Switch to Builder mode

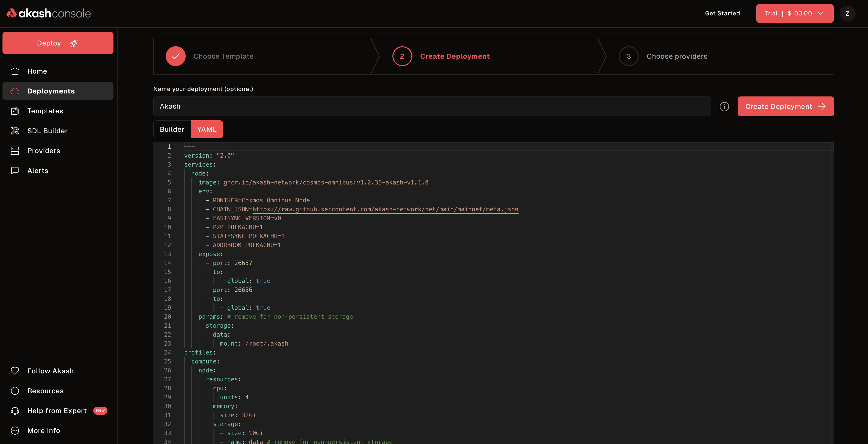[x=172, y=129]
